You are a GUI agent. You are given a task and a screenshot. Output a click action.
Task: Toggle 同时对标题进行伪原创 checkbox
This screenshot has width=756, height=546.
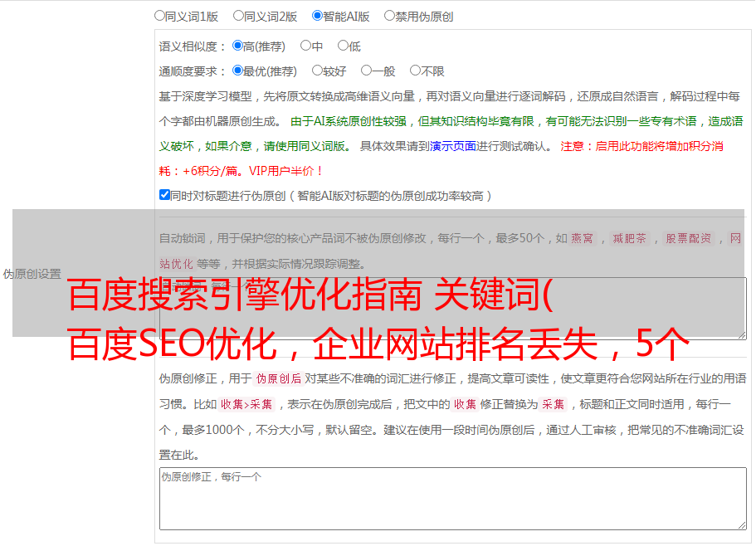(164, 195)
